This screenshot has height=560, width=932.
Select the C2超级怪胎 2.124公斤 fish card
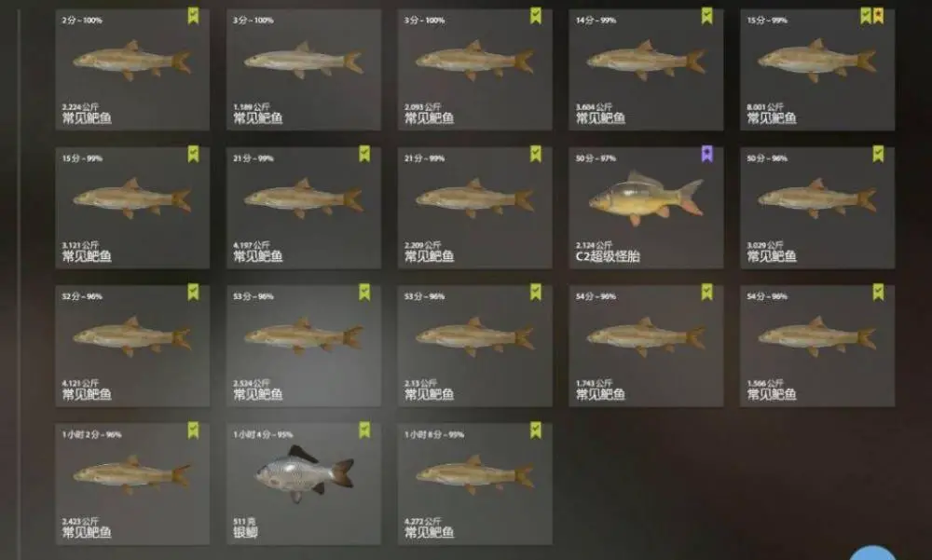coord(646,208)
